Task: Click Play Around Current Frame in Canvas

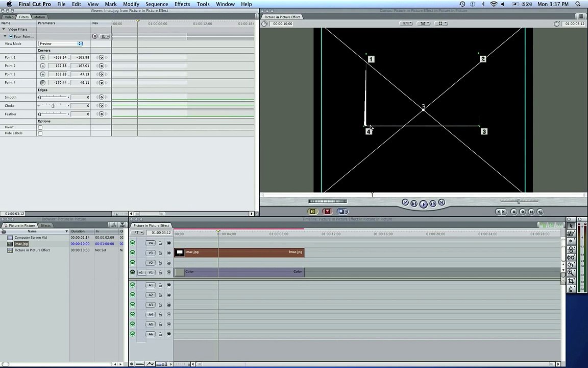Action: click(433, 203)
